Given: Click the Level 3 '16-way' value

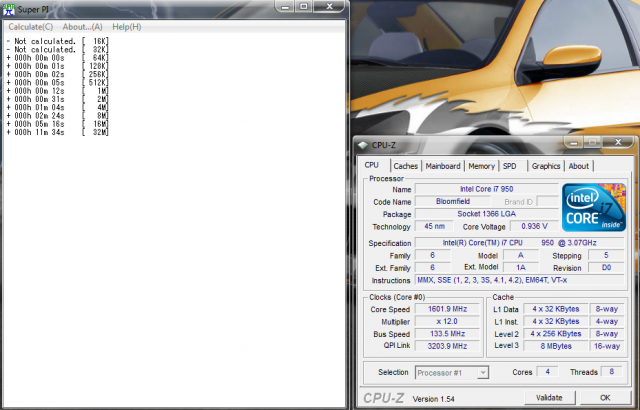Looking at the screenshot, I should point(607,346).
